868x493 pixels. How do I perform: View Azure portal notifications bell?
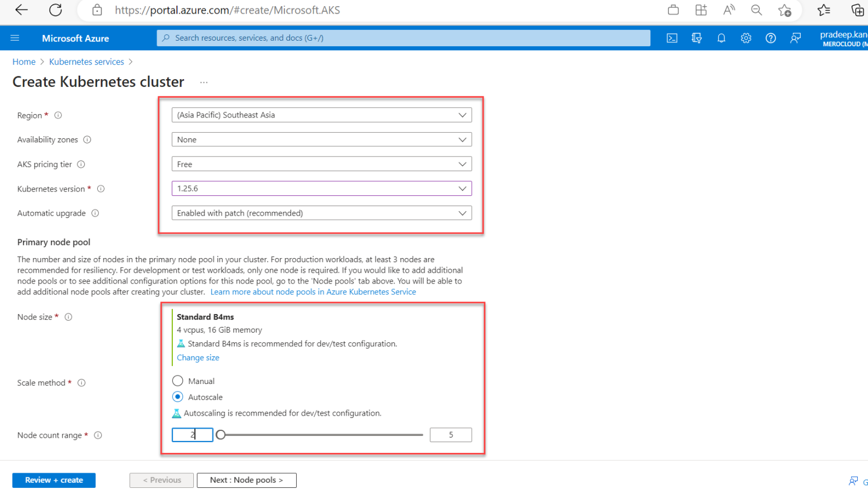click(721, 38)
